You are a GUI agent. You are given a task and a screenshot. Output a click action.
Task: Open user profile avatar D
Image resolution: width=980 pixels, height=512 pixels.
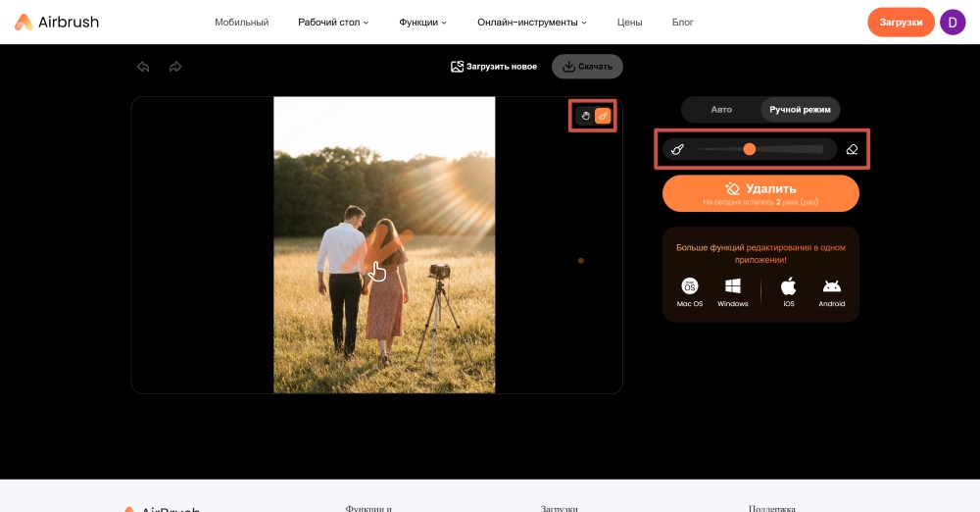(953, 23)
